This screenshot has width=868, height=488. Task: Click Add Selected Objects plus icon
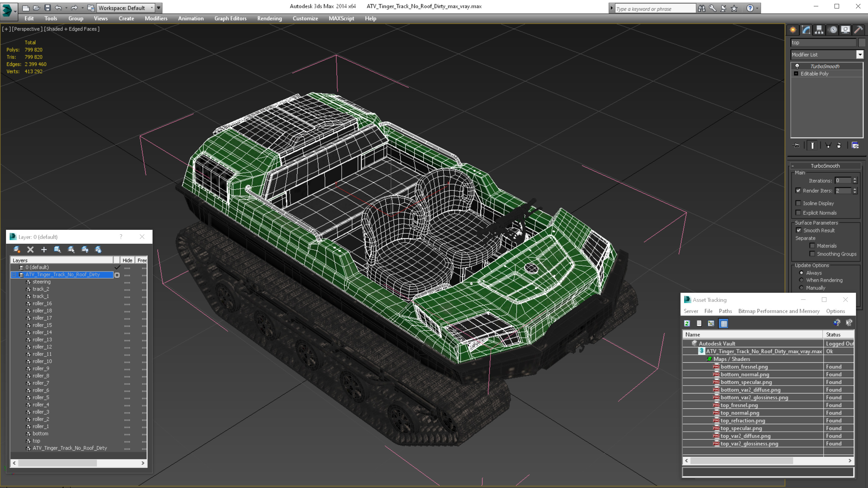click(44, 249)
